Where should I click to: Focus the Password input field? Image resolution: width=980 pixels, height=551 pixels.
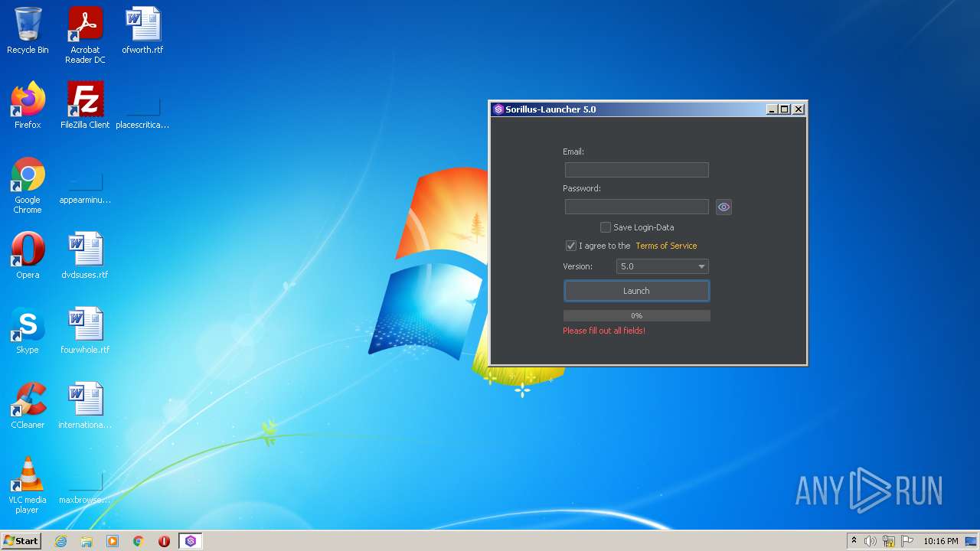[x=636, y=207]
